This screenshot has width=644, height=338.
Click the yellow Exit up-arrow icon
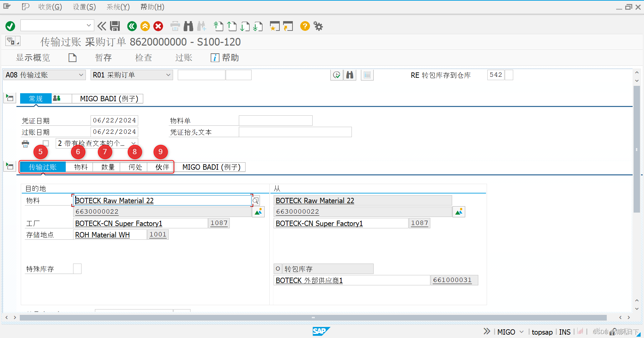click(145, 26)
